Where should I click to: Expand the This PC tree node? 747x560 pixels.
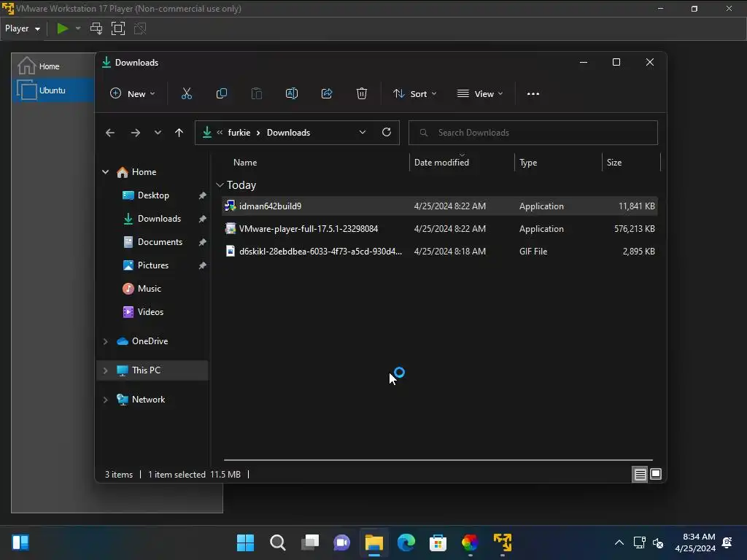pos(105,370)
